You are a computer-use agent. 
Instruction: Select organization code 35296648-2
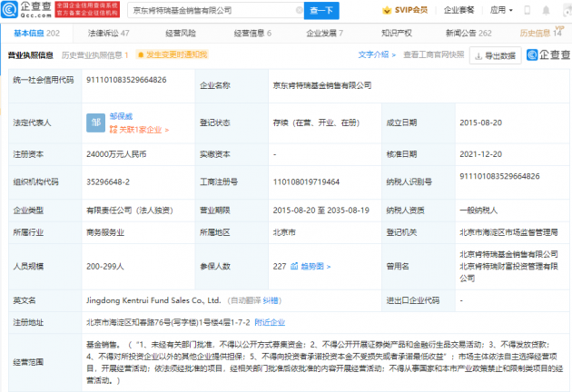[x=108, y=181]
